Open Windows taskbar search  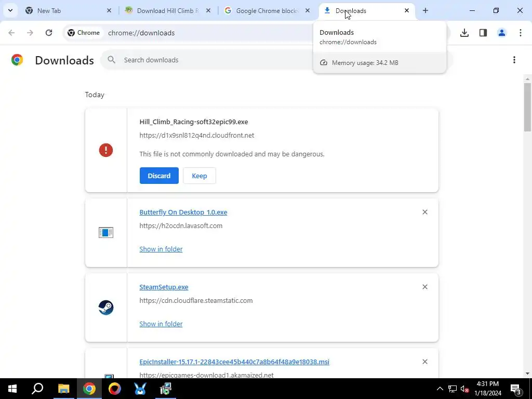tap(37, 389)
